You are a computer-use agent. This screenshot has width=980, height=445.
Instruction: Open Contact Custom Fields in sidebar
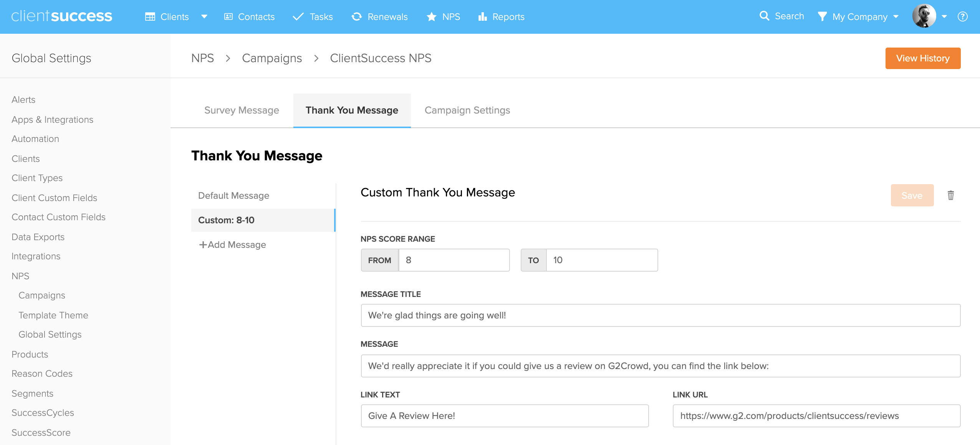(58, 217)
